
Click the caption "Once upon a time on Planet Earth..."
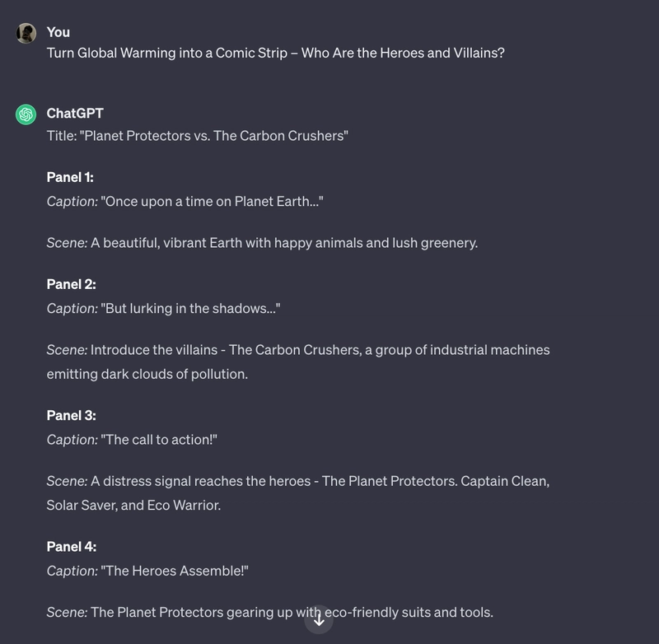pos(185,202)
